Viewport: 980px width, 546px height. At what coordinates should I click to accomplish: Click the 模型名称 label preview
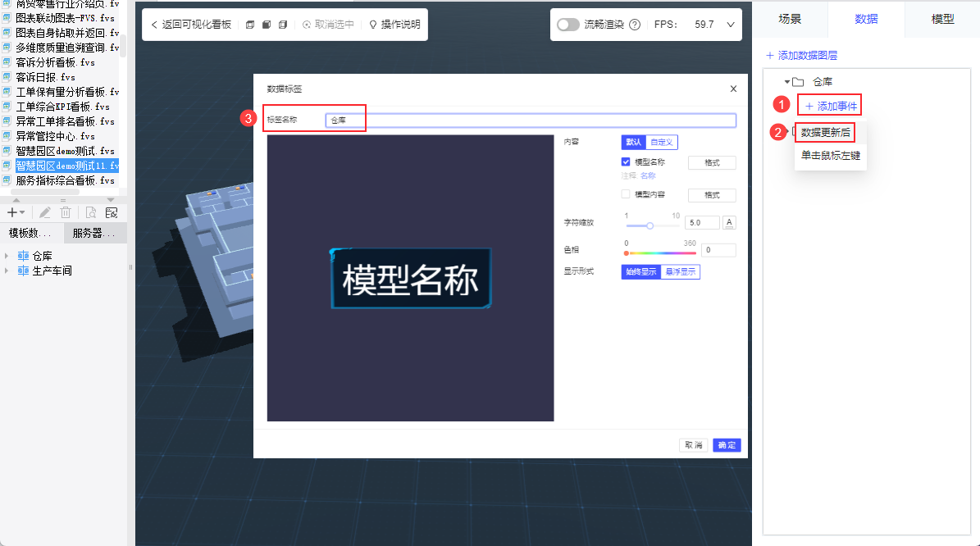click(x=411, y=279)
